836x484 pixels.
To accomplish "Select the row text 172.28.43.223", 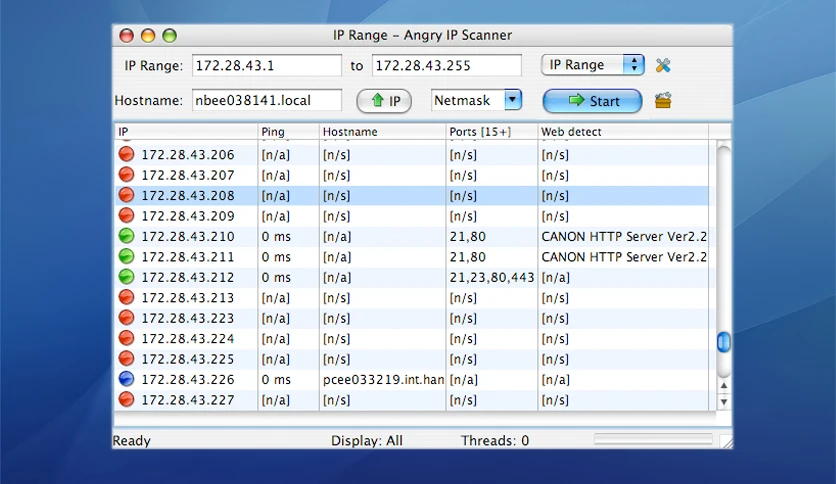I will click(188, 318).
